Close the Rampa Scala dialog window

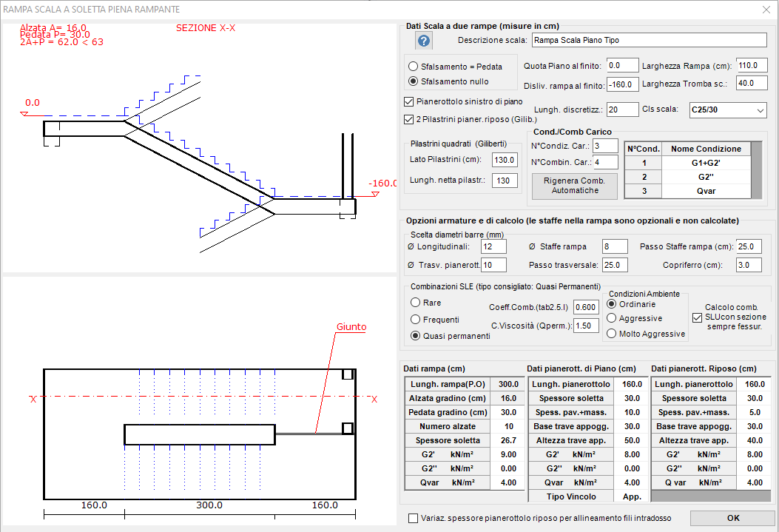click(x=766, y=10)
